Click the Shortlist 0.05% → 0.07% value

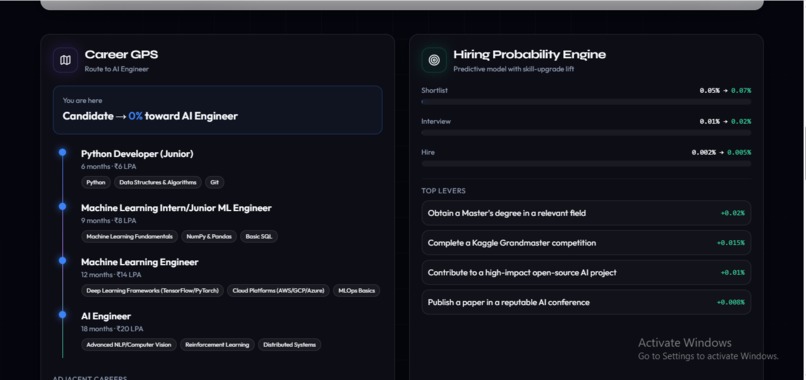pyautogui.click(x=725, y=91)
